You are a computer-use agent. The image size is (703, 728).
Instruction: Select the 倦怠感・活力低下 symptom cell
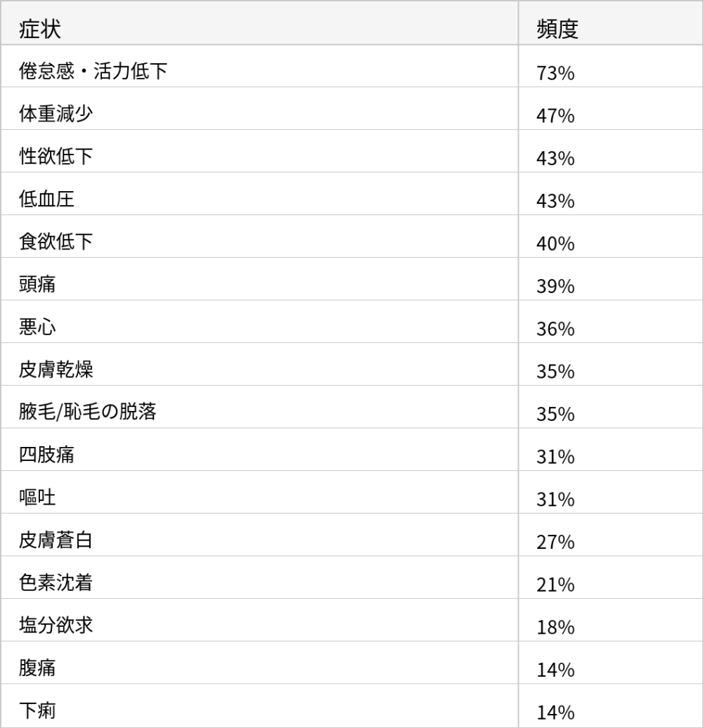(93, 71)
